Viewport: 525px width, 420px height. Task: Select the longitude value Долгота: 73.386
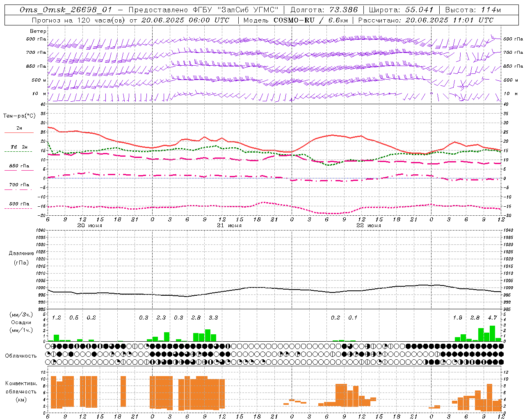324,10
